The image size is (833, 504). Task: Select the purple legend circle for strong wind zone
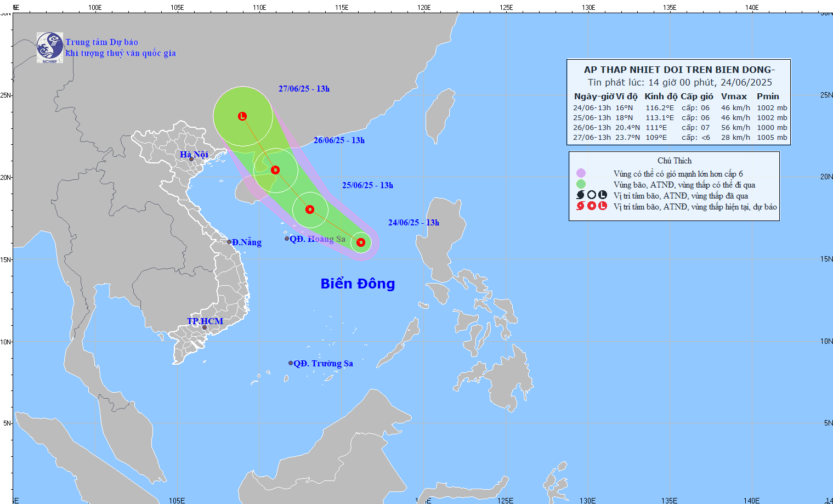pyautogui.click(x=581, y=173)
